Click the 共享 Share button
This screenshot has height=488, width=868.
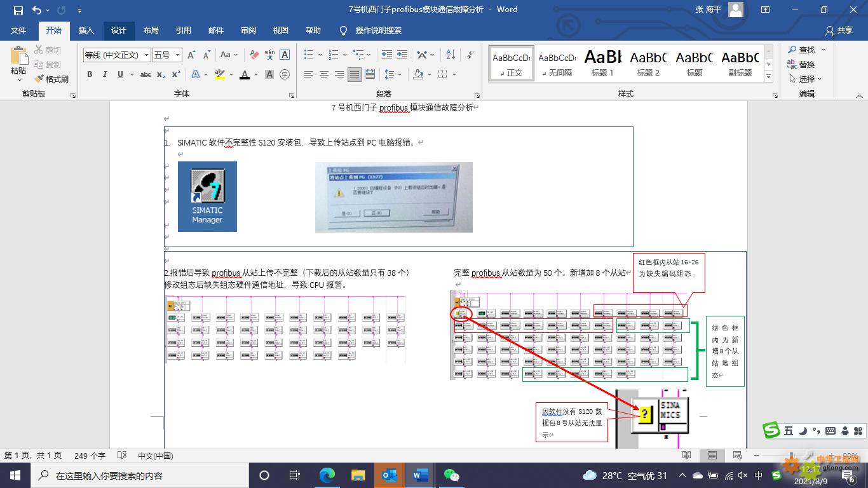[x=839, y=30]
